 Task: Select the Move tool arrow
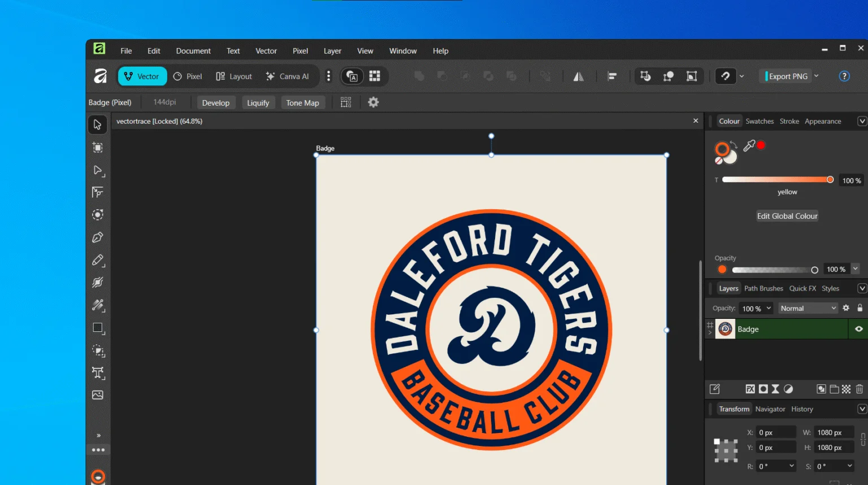(x=97, y=124)
